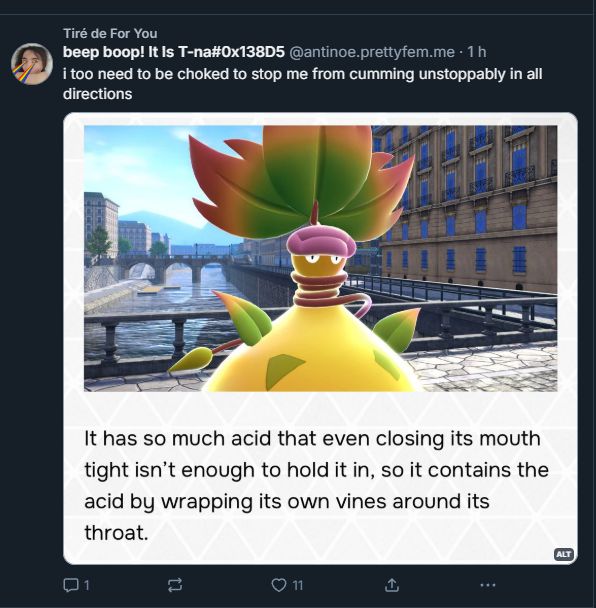The width and height of the screenshot is (596, 608).
Task: Open the three-dot more options menu
Action: click(487, 585)
